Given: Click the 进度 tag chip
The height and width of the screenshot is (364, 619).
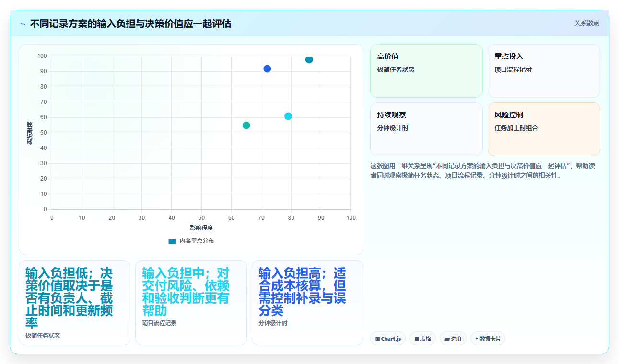Looking at the screenshot, I should 453,339.
